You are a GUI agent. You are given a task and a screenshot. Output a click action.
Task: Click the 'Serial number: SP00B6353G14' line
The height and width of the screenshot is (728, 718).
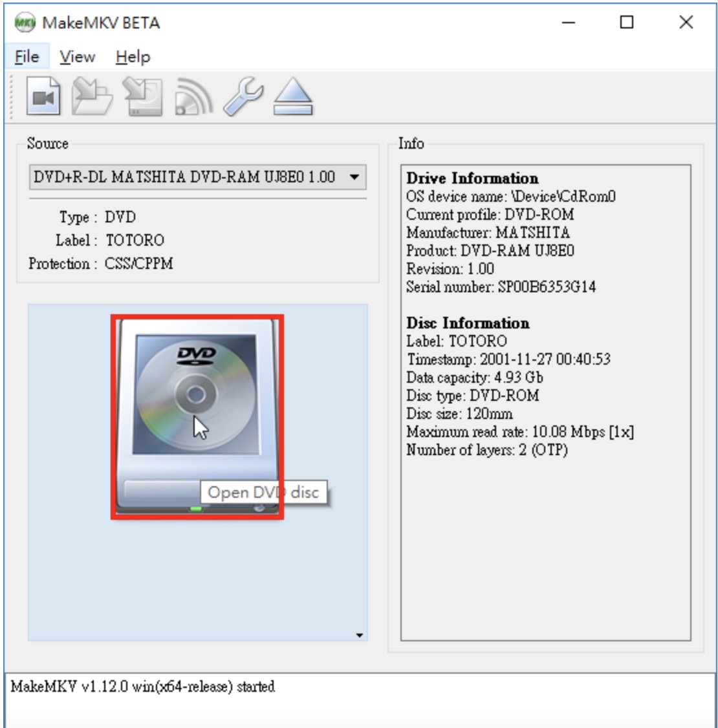501,287
